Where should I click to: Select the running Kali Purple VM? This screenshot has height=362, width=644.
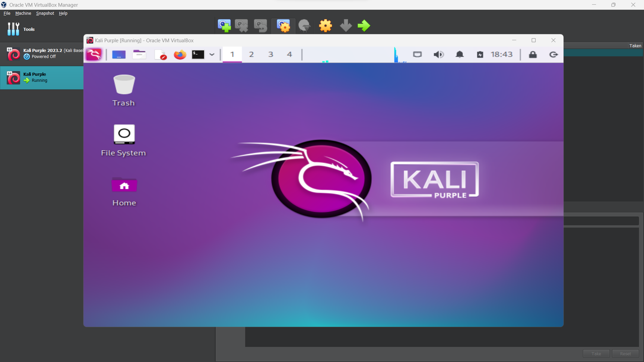coord(42,77)
